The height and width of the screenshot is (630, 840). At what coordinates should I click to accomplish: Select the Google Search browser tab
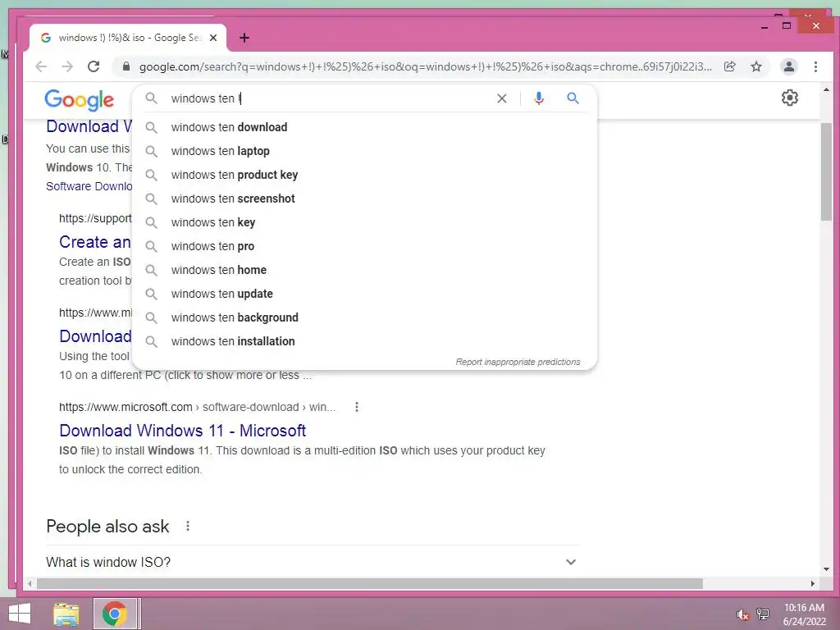[x=129, y=38]
